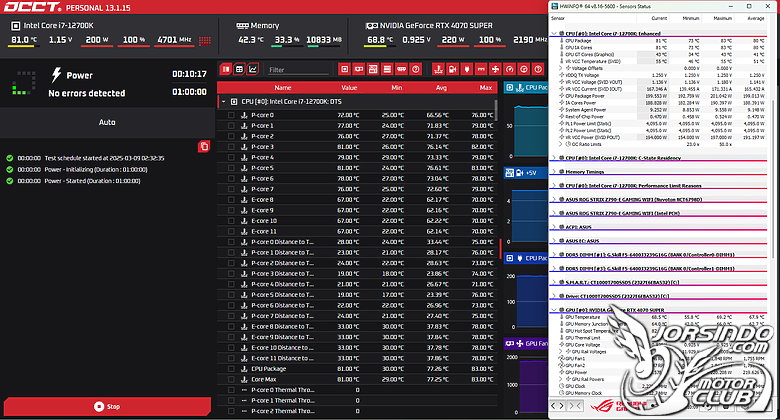Viewport: 780px width, 420px height.
Task: Sort OCCT table by Name column
Action: click(x=283, y=88)
